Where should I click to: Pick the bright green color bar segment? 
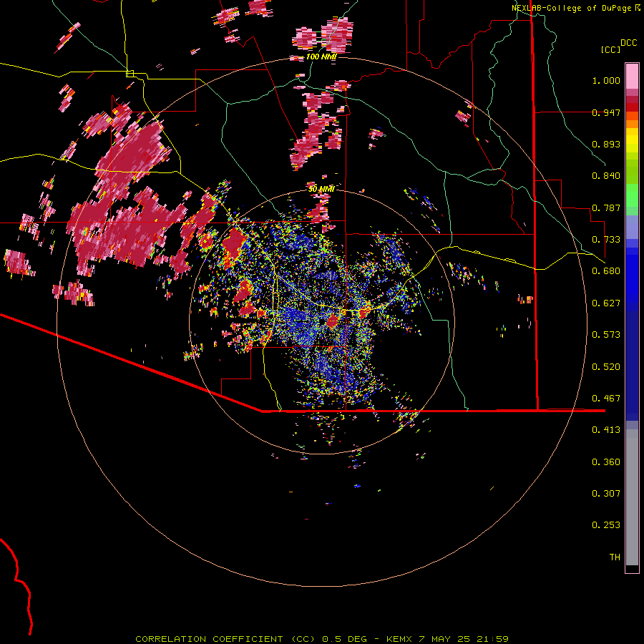tap(632, 195)
